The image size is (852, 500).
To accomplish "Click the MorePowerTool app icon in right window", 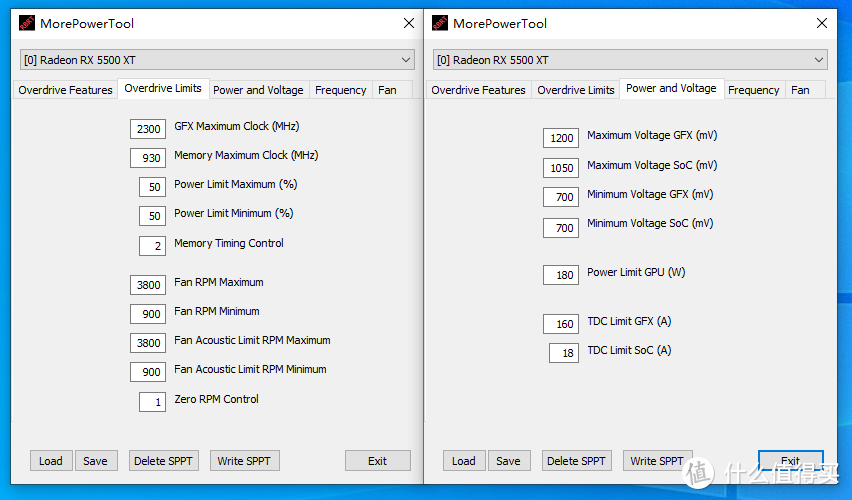I will coord(440,23).
